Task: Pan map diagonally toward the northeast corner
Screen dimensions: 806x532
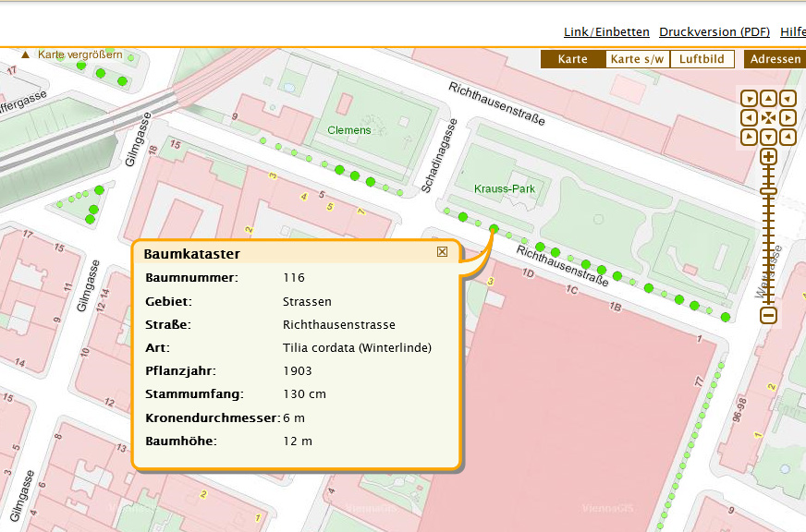Action: 788,99
